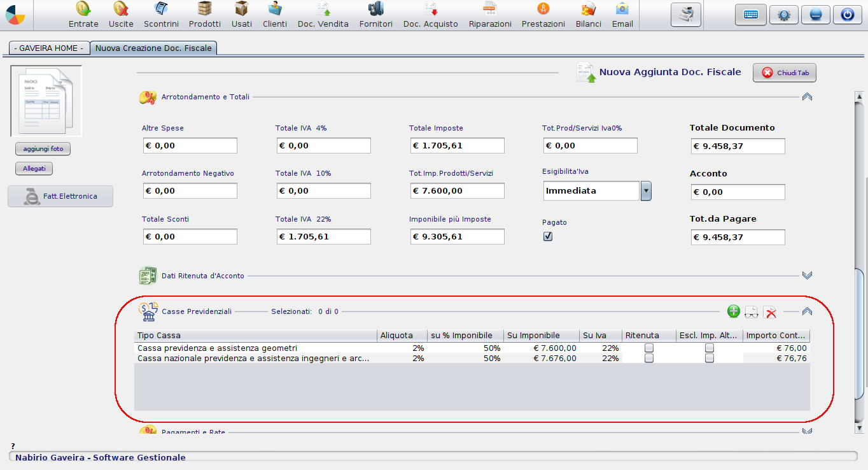
Task: Click the cash register printer icon
Action: (686, 15)
